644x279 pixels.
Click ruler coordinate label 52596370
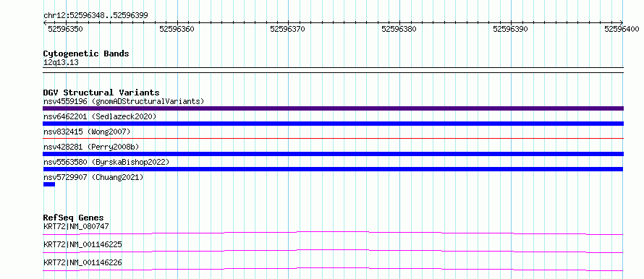tap(288, 29)
